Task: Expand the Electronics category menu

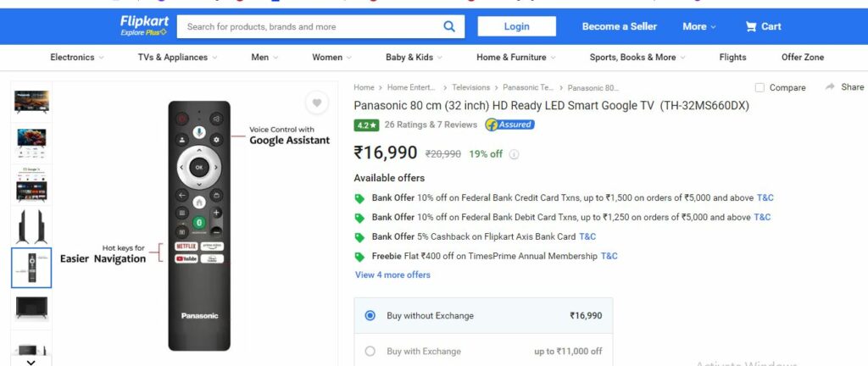Action: click(x=77, y=58)
